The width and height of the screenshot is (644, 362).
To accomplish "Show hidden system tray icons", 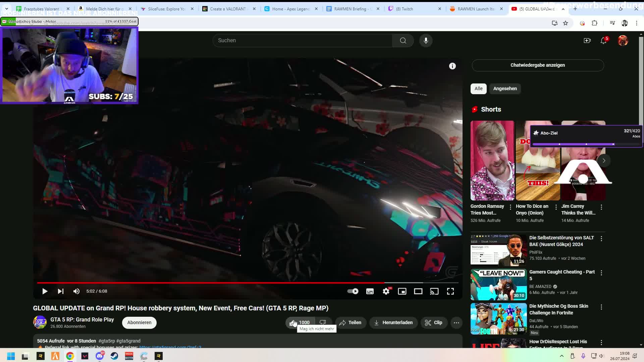I will (x=561, y=356).
